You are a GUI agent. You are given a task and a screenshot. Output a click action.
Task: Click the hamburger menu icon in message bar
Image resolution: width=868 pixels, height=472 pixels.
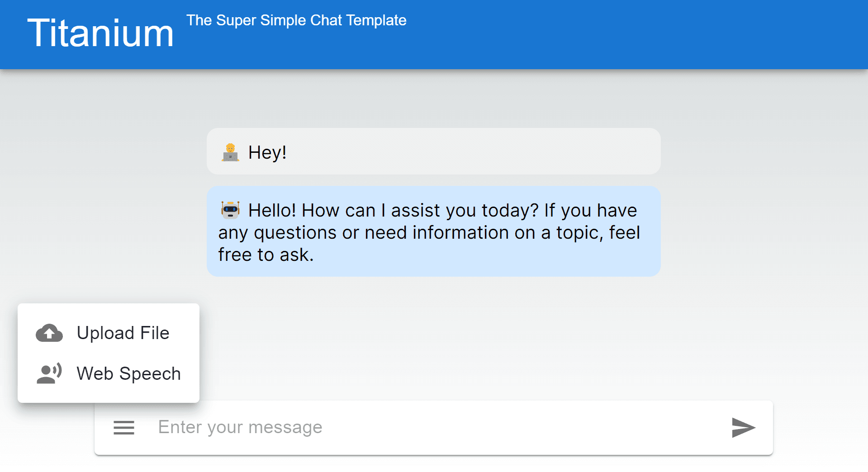pyautogui.click(x=123, y=427)
